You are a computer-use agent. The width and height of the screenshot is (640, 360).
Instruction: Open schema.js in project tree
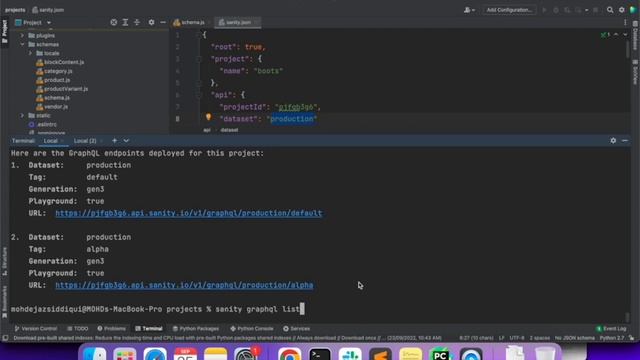click(x=53, y=98)
